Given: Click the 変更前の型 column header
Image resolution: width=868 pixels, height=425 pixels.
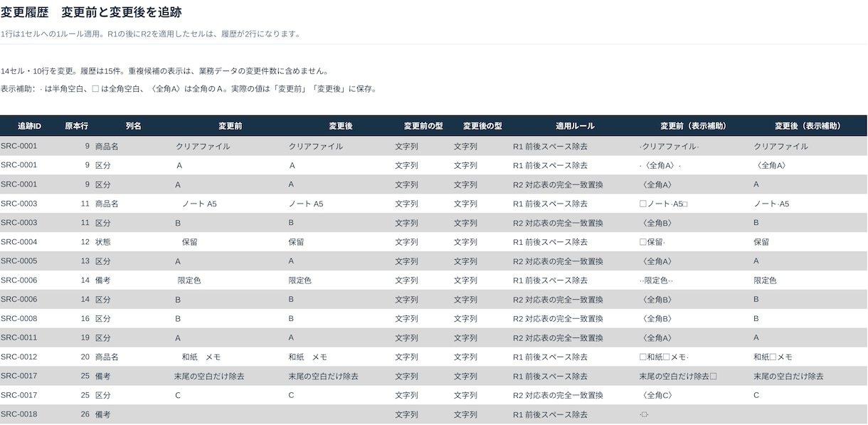Looking at the screenshot, I should tap(423, 126).
